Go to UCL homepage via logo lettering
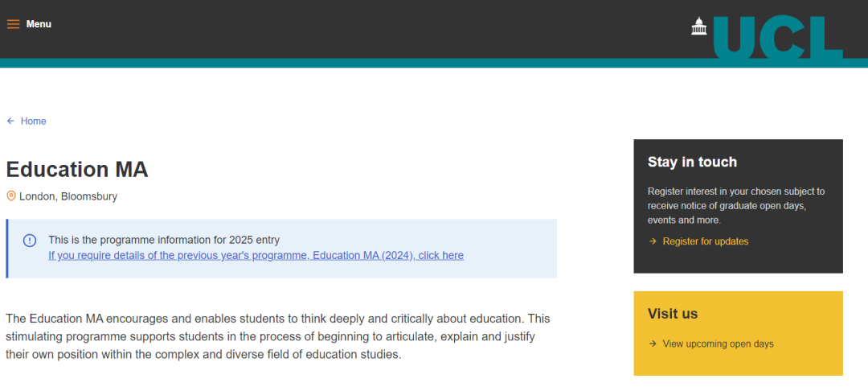Screen dimensions: 868x387 click(778, 36)
